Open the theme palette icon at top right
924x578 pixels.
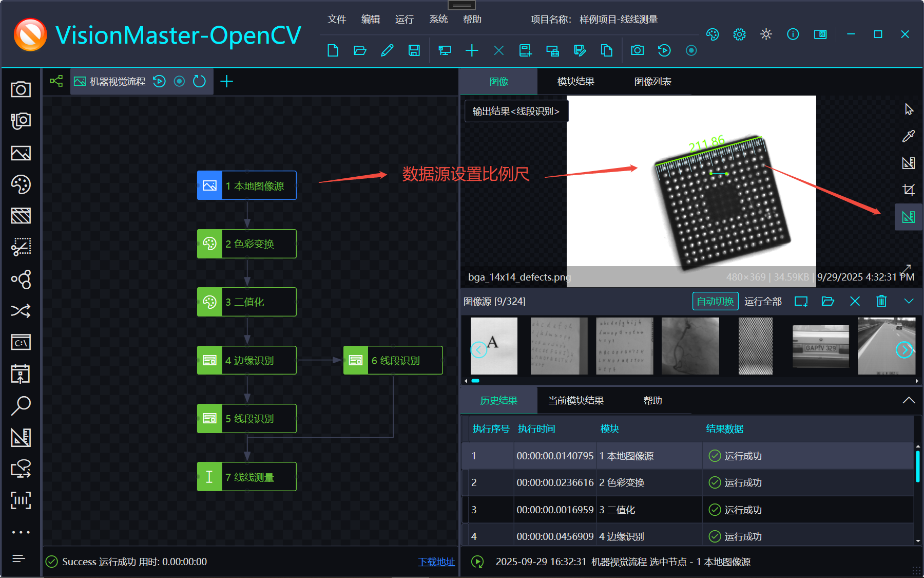[x=713, y=34]
